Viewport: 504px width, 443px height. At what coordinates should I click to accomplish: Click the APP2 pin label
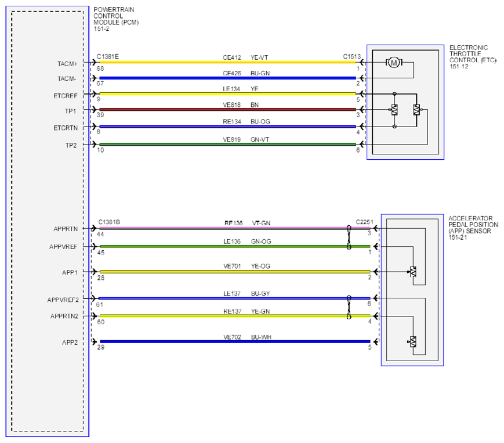pos(70,343)
